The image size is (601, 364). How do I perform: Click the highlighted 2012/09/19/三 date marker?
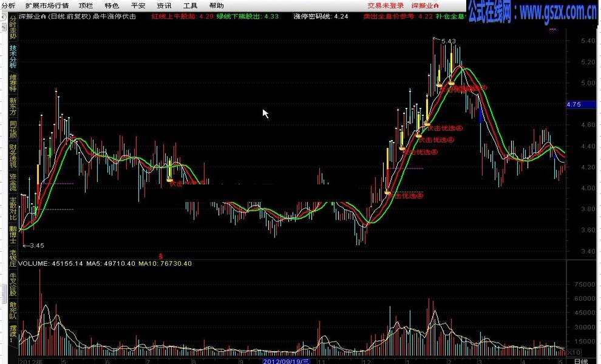click(x=286, y=362)
